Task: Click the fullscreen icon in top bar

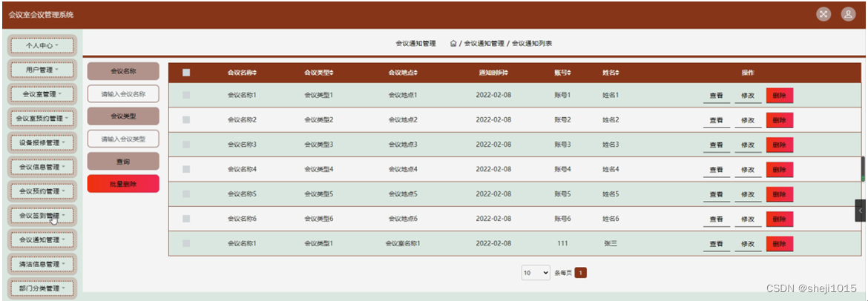Action: pyautogui.click(x=823, y=14)
